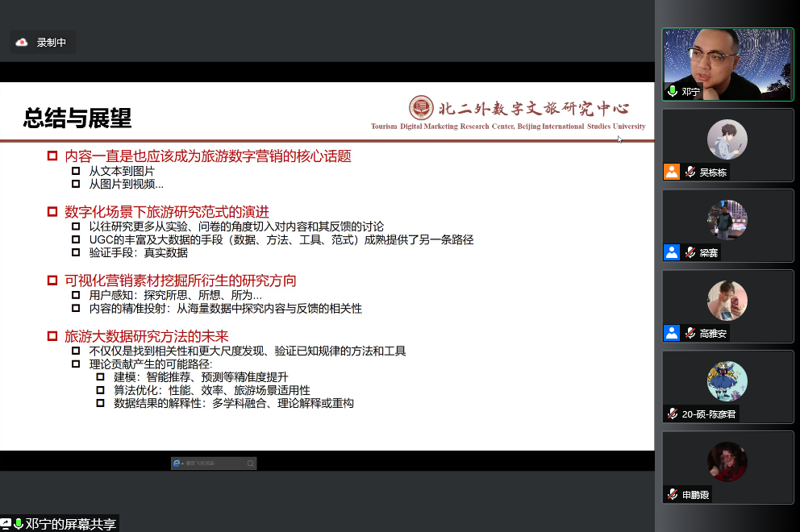The image size is (800, 532).
Task: Toggle the muted microphone for 高雅安
Action: (690, 333)
